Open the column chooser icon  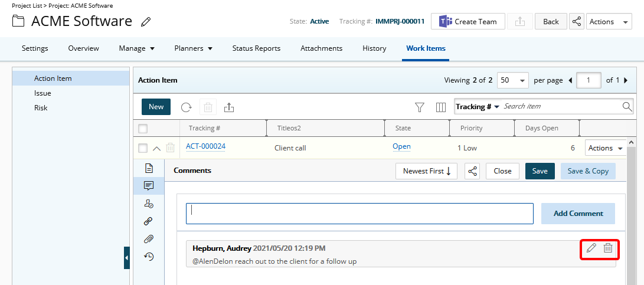[440, 107]
